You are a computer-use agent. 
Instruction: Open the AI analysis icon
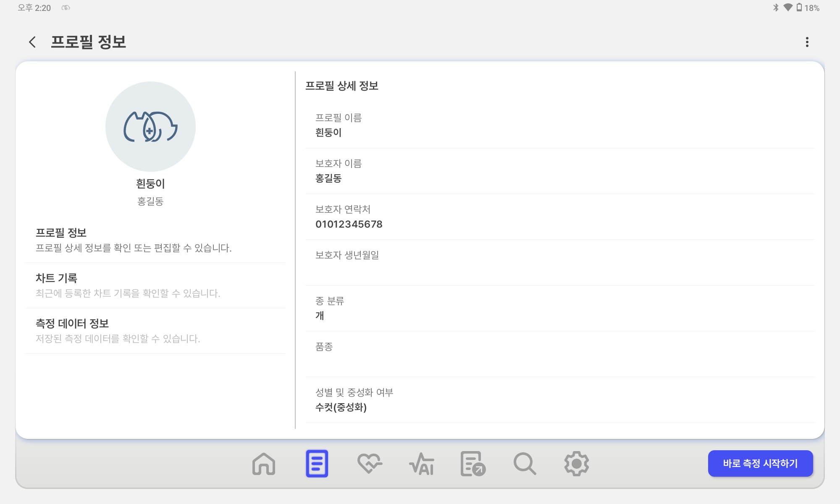tap(422, 464)
